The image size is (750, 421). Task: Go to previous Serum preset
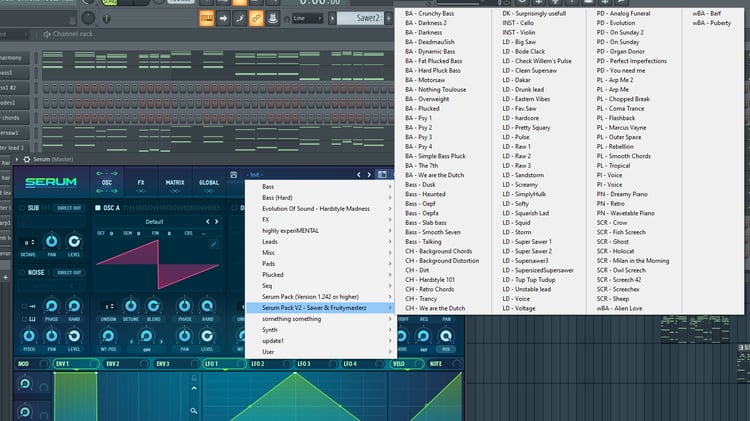[359, 175]
